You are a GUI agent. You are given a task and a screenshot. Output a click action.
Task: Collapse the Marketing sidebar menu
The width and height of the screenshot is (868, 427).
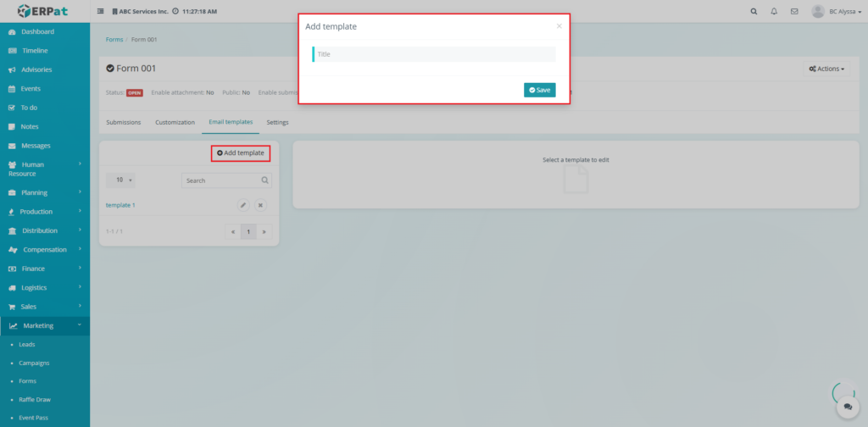point(45,326)
